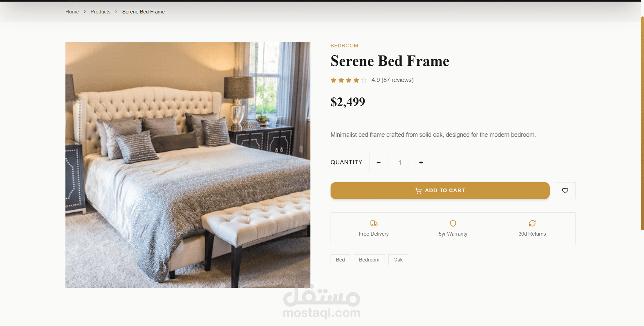
Task: Decrease quantity with the minus button
Action: point(379,162)
